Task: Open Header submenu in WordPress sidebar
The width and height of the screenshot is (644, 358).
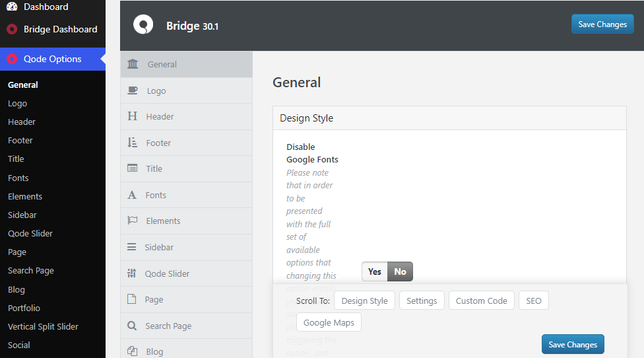Action: point(22,122)
